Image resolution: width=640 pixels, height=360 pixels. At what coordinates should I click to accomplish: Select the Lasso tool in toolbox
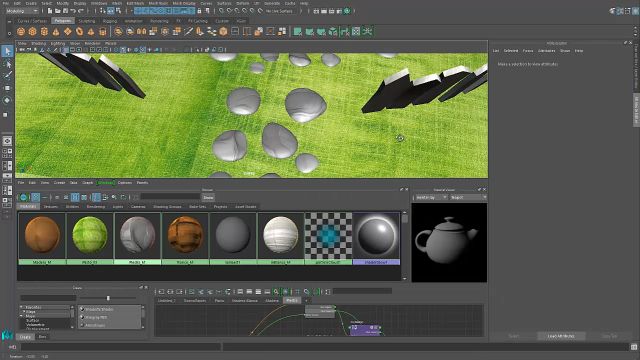click(7, 64)
